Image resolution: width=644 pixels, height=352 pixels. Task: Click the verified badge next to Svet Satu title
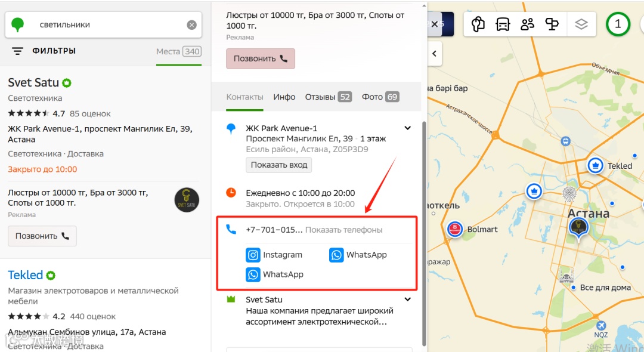click(x=67, y=83)
